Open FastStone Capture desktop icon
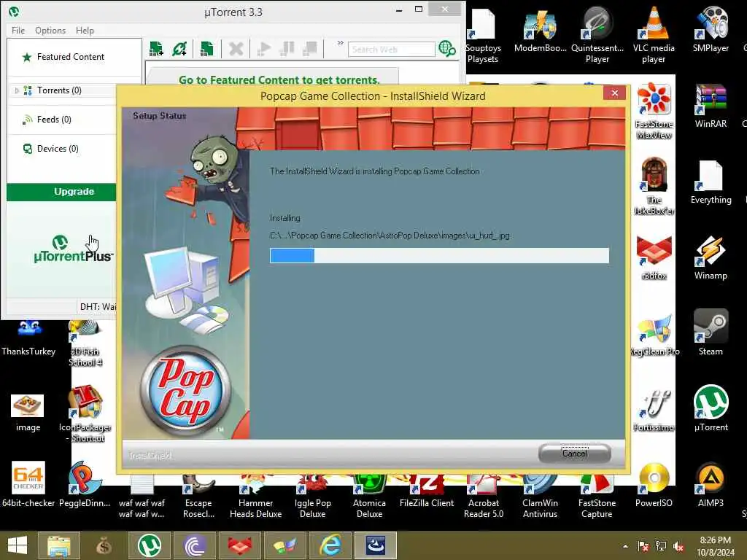The height and width of the screenshot is (560, 747). pyautogui.click(x=597, y=495)
